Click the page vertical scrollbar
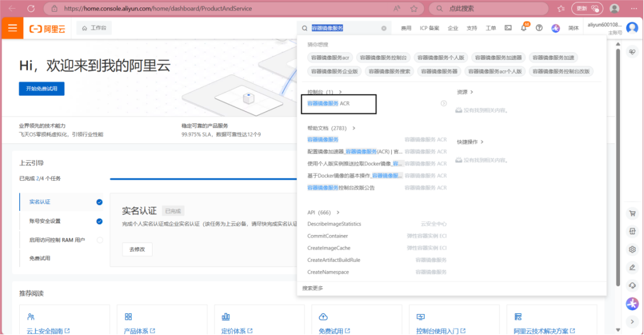This screenshot has width=644, height=335. click(x=618, y=168)
